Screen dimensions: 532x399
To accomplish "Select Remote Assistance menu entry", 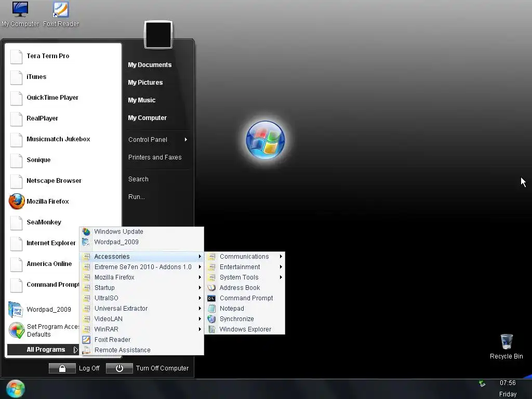I will pos(142,350).
